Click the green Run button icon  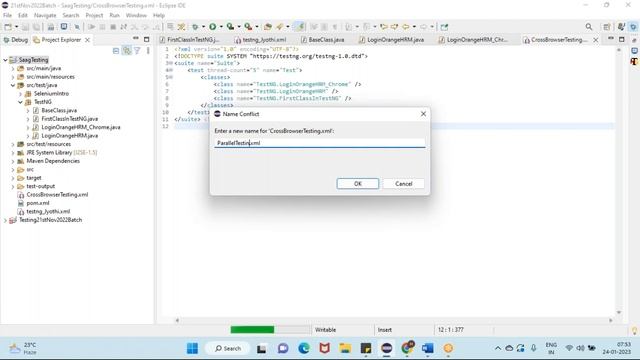pyautogui.click(x=213, y=27)
